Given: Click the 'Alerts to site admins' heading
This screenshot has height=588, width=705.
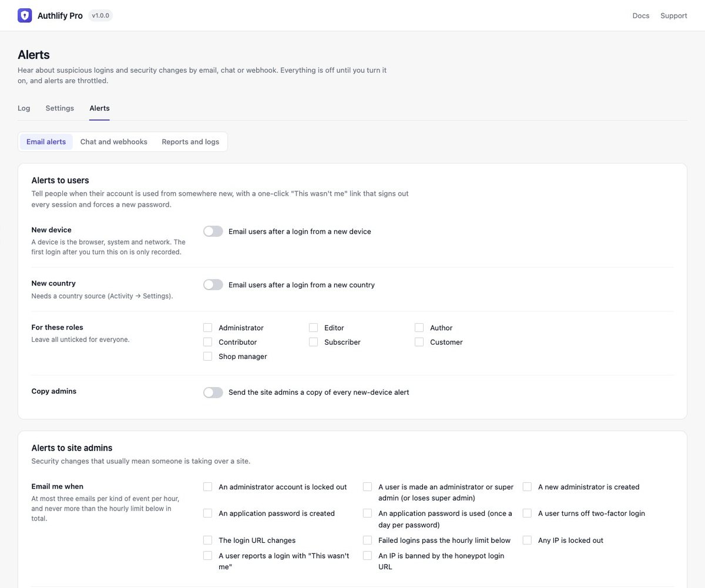Looking at the screenshot, I should point(72,448).
